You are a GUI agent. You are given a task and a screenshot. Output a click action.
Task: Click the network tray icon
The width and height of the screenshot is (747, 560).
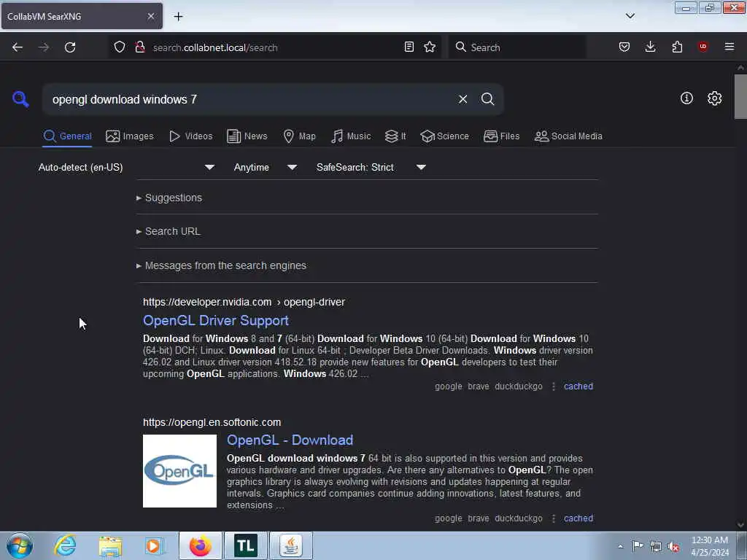click(x=656, y=546)
